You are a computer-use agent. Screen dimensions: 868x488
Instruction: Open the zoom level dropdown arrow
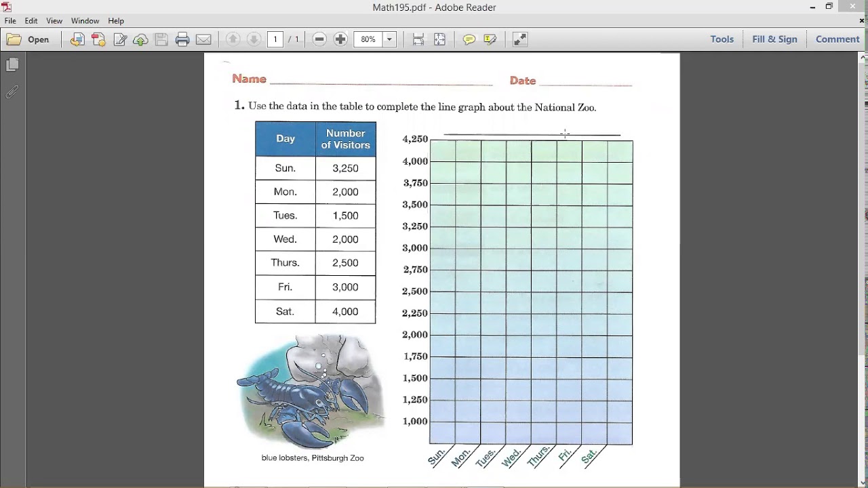tap(390, 39)
